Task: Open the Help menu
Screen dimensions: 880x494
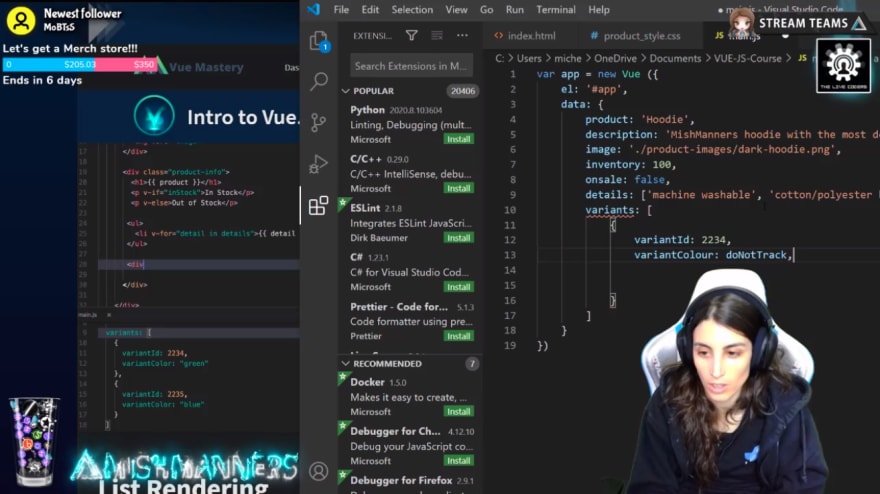Action: click(x=599, y=10)
